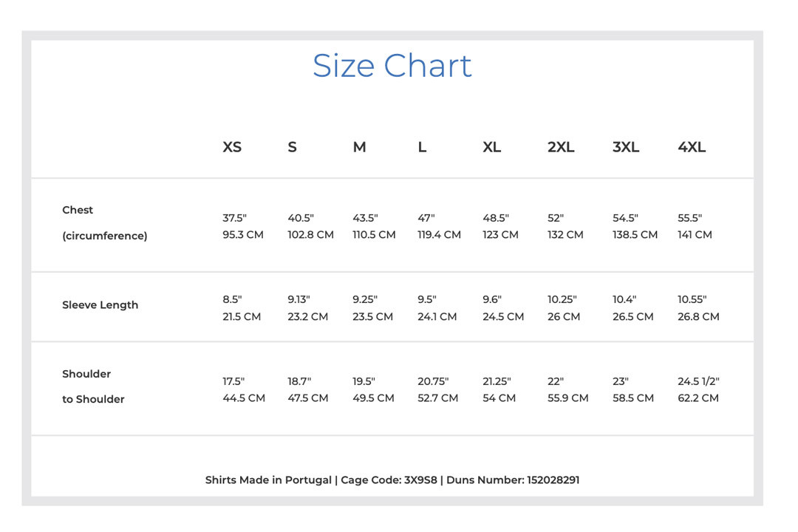This screenshot has width=798, height=532.
Task: Click the 24.5 1/2" shoulder value
Action: click(x=698, y=381)
